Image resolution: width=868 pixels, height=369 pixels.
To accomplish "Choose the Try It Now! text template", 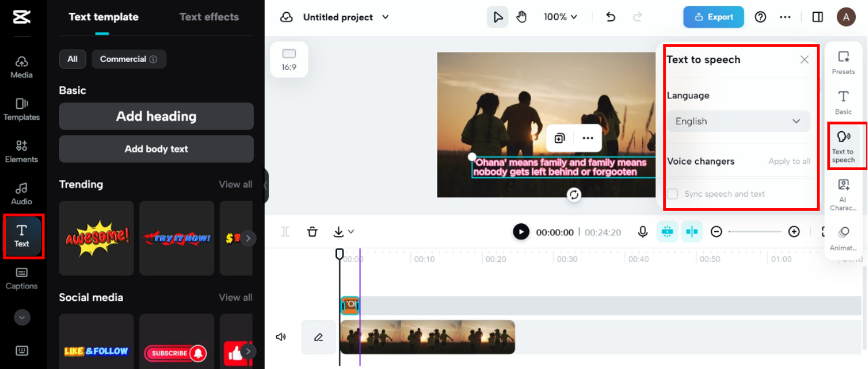I will [x=176, y=238].
